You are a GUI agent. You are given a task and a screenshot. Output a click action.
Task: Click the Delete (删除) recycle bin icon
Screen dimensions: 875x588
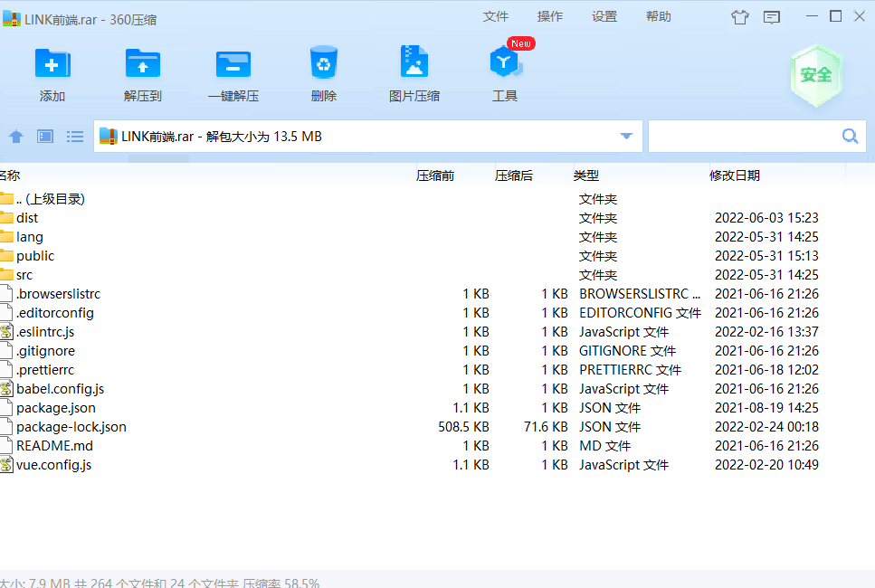tap(324, 63)
